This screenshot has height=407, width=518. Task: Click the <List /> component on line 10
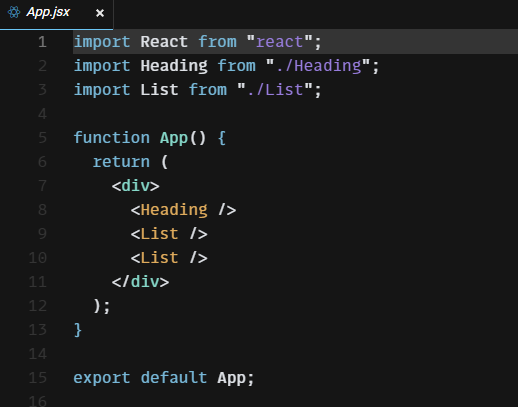(x=169, y=258)
